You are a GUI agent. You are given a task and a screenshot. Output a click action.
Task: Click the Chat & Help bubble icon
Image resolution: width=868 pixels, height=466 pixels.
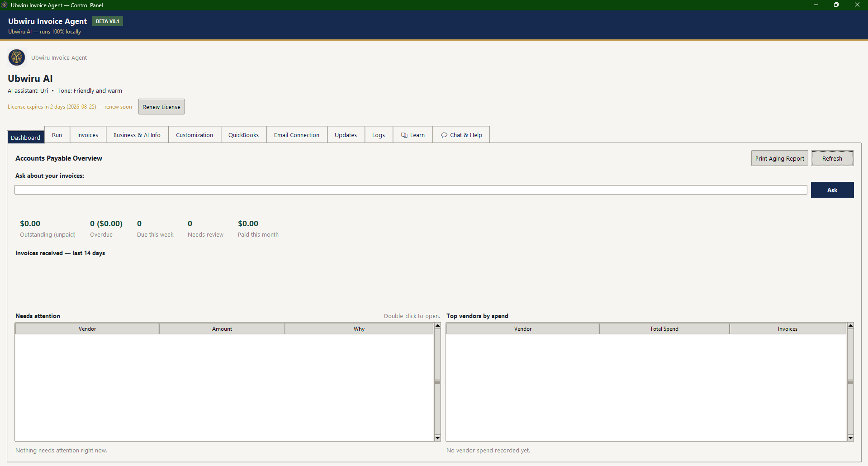pos(444,135)
